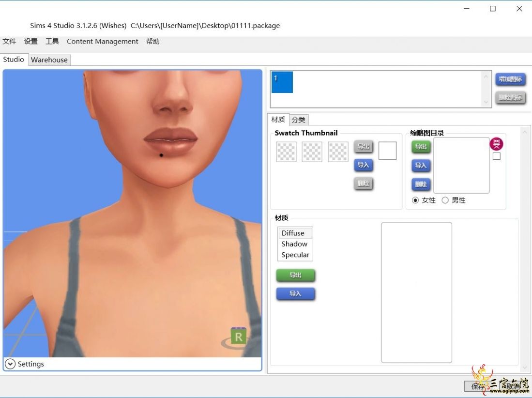Open the 文件 menu
The height and width of the screenshot is (398, 532).
(x=9, y=41)
